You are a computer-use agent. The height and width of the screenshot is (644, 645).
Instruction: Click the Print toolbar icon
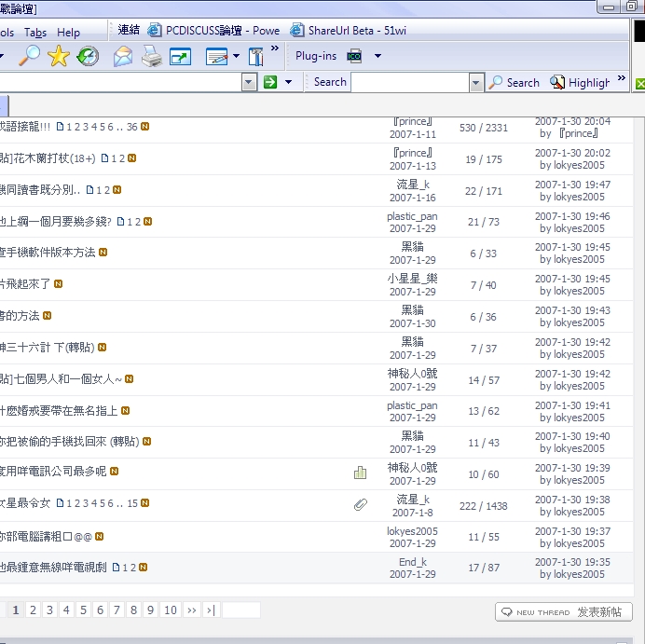(x=151, y=56)
